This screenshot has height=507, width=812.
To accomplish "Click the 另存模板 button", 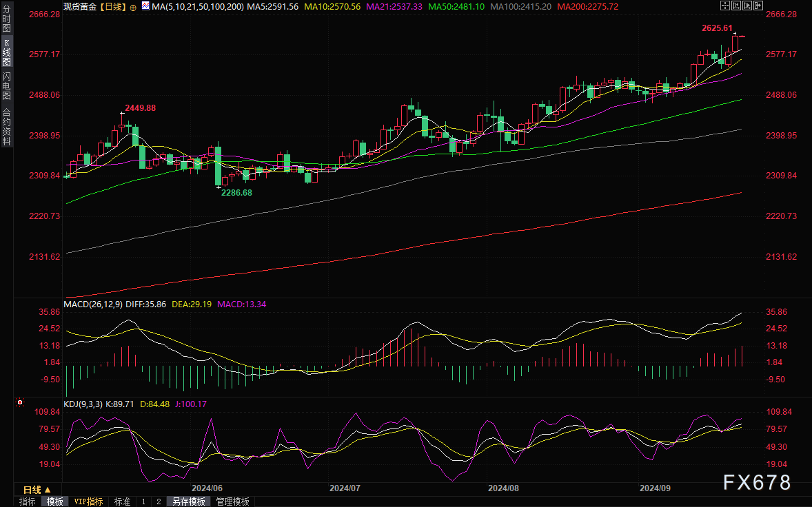I will [189, 501].
